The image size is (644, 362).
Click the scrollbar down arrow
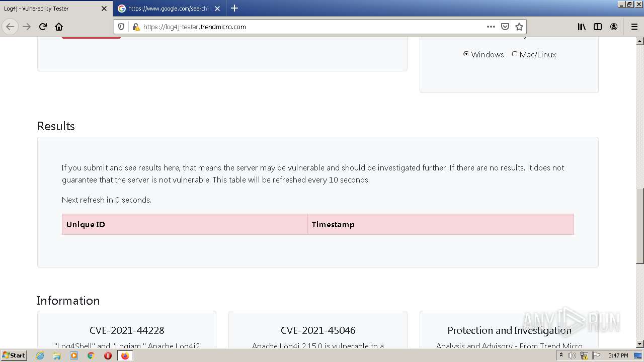pos(640,344)
